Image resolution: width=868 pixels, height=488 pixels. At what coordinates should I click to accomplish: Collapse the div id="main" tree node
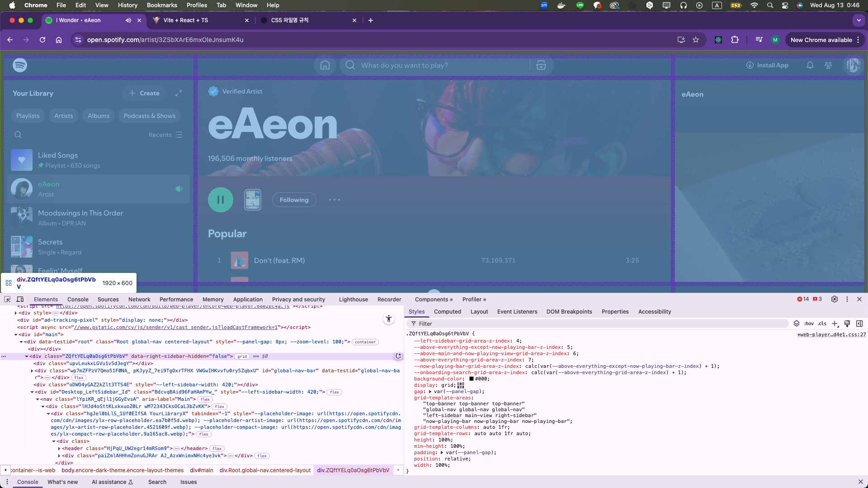(x=16, y=335)
